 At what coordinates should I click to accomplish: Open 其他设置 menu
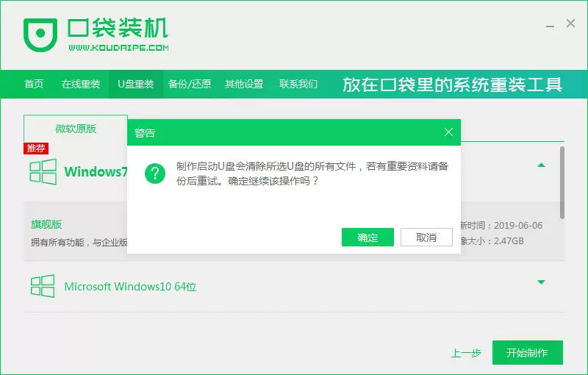(244, 84)
